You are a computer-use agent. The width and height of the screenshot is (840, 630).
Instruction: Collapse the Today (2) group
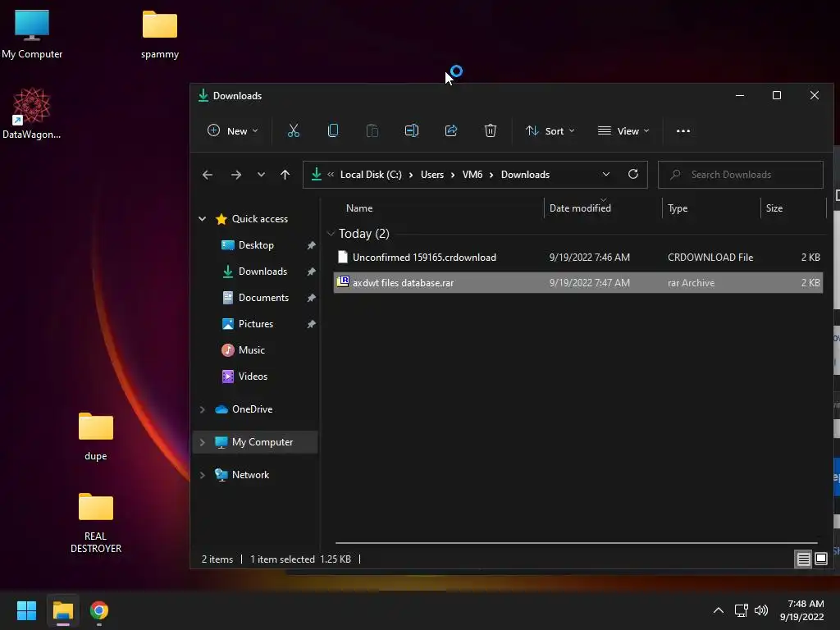(x=331, y=234)
